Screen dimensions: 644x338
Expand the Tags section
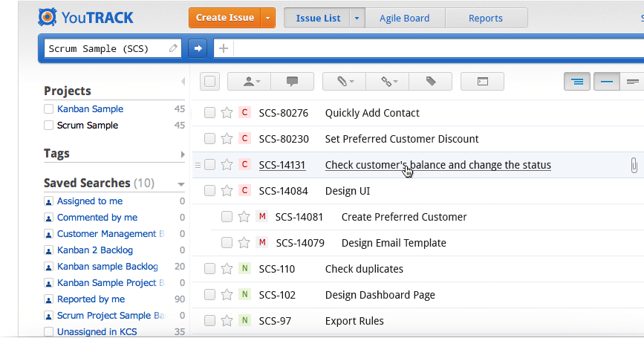pyautogui.click(x=183, y=155)
